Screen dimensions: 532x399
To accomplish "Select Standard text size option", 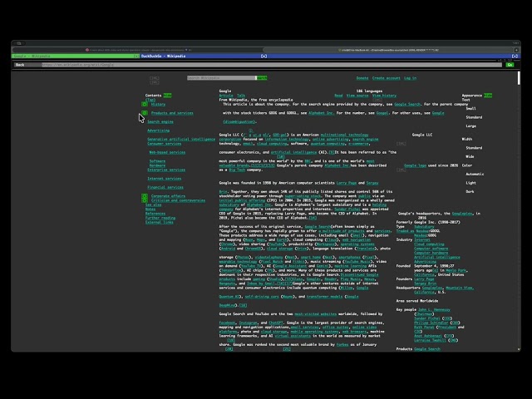I will tap(474, 117).
